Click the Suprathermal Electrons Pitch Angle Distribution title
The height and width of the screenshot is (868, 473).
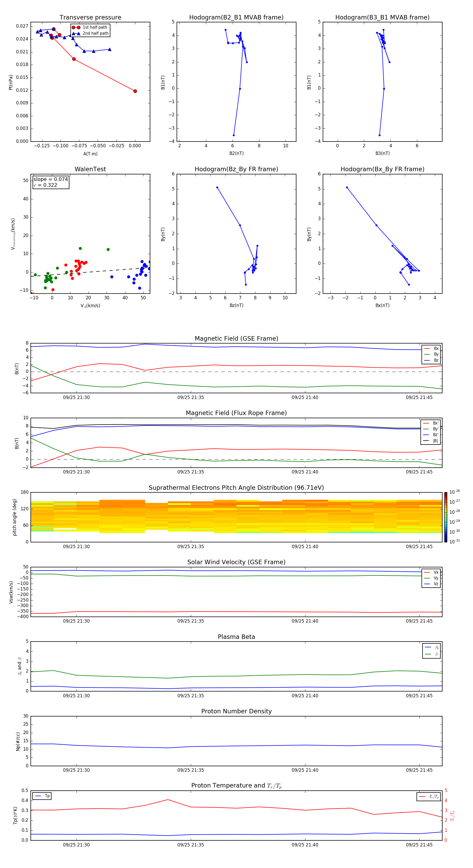click(236, 488)
